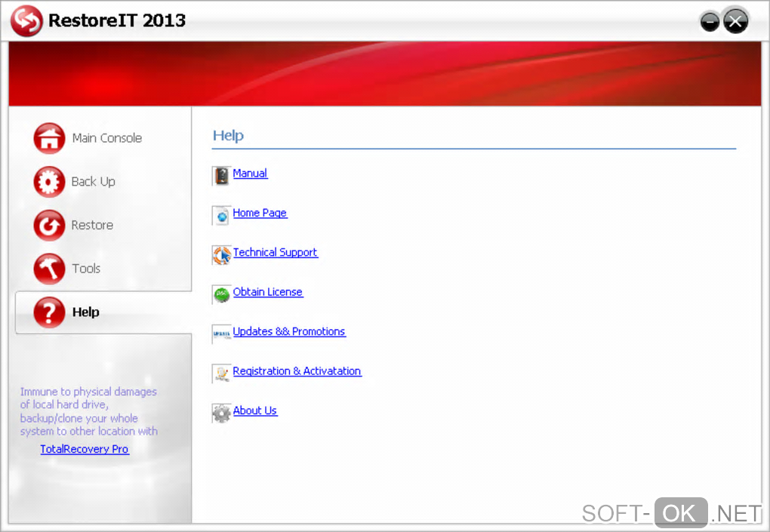Image resolution: width=770 pixels, height=532 pixels.
Task: Minimize the RestoreIT window
Action: click(x=710, y=22)
